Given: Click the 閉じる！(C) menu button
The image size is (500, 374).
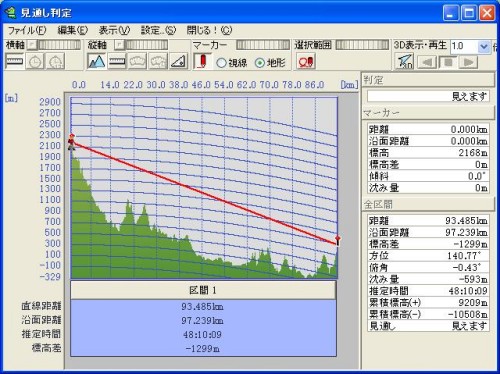Looking at the screenshot, I should coord(209,30).
